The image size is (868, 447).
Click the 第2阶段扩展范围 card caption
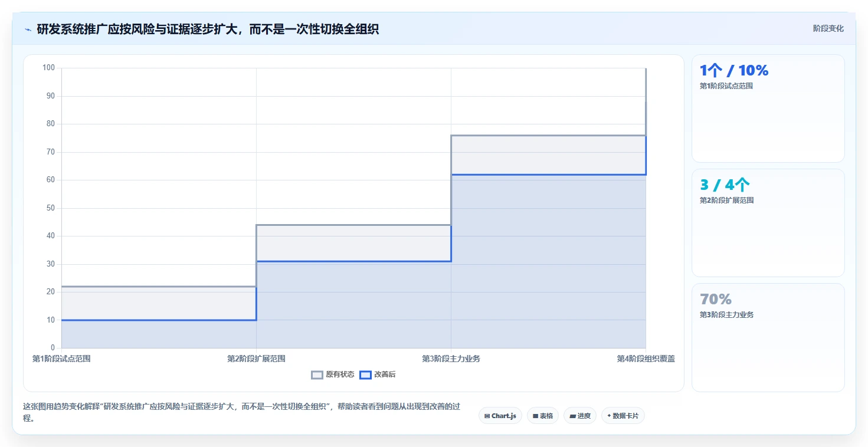(x=726, y=201)
